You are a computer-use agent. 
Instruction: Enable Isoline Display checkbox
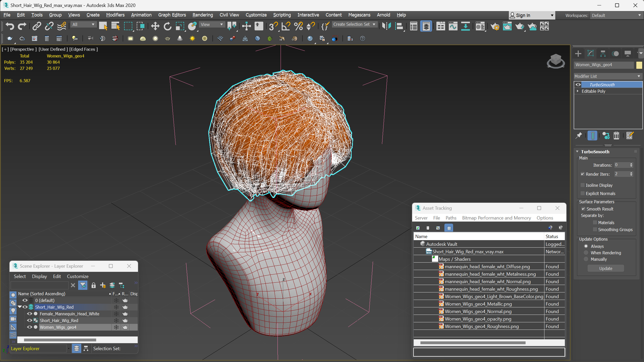coord(582,185)
